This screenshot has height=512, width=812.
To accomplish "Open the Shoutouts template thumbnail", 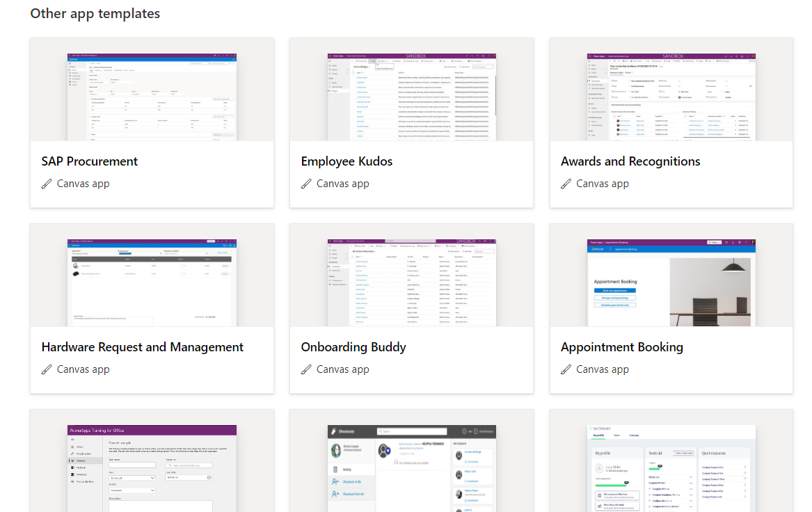I will click(x=412, y=468).
